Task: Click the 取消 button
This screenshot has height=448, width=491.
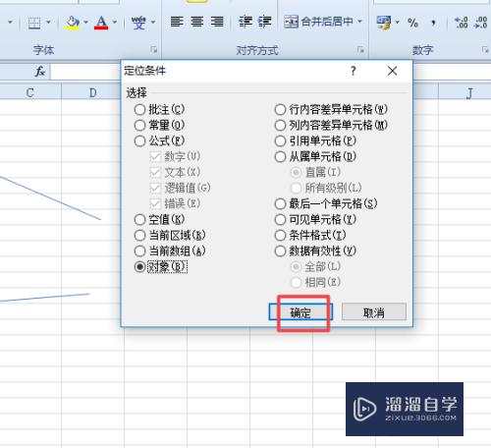Action: (x=374, y=312)
